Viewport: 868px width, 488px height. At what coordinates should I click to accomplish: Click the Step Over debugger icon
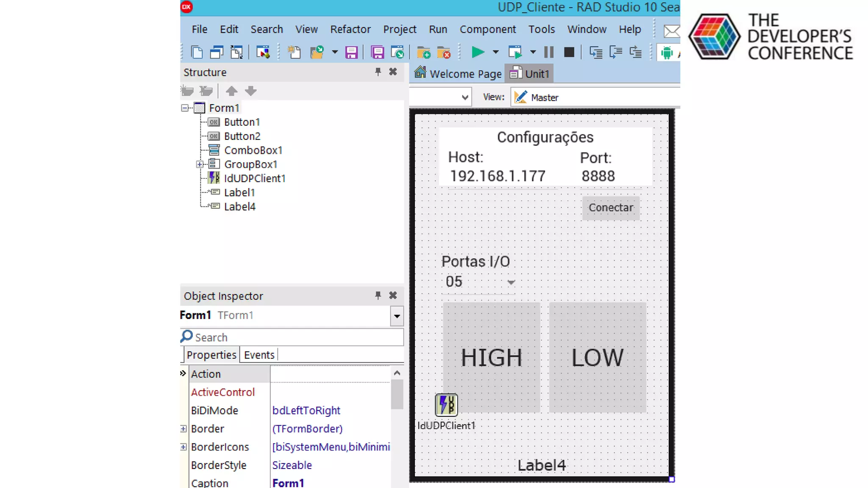615,52
